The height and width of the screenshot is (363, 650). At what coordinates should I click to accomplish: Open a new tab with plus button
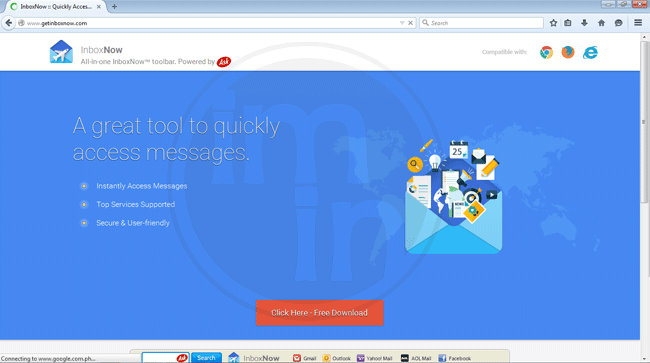pyautogui.click(x=114, y=7)
